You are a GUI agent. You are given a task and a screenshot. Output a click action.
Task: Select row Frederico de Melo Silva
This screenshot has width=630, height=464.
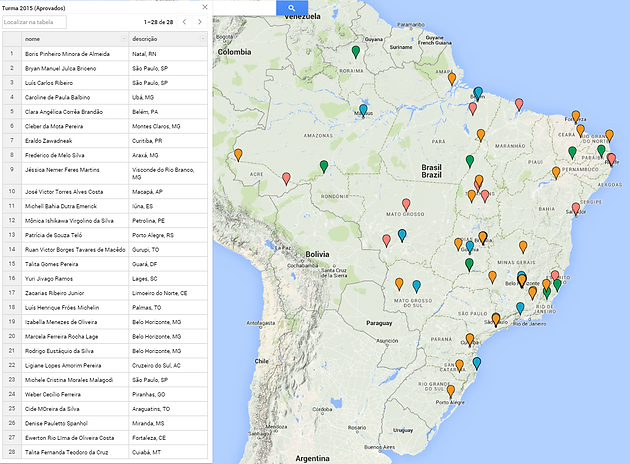[x=105, y=155]
